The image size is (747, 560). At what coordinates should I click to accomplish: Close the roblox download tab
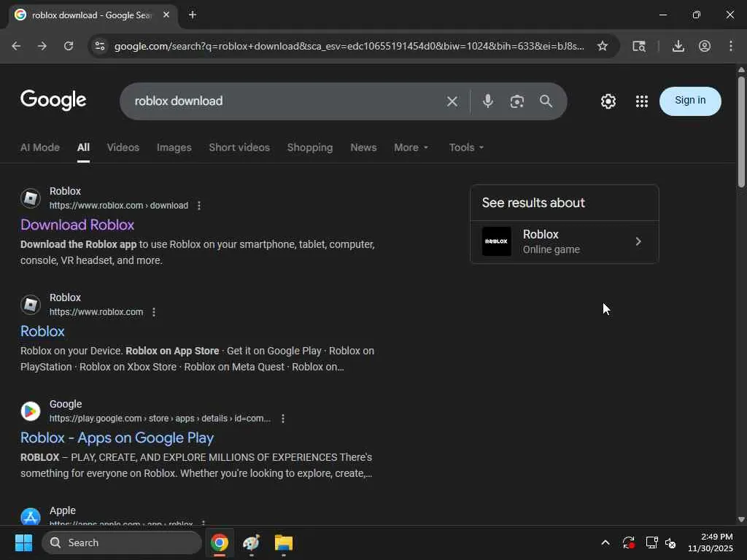166,15
